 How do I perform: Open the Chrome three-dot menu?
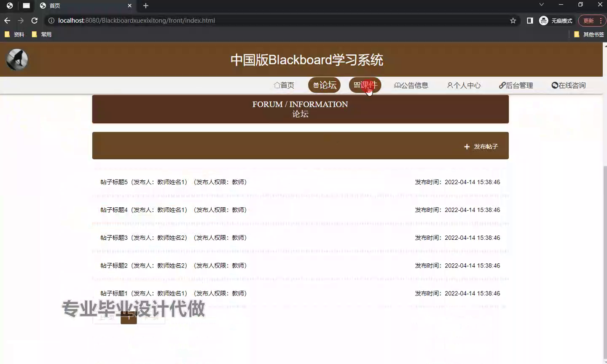tap(601, 21)
